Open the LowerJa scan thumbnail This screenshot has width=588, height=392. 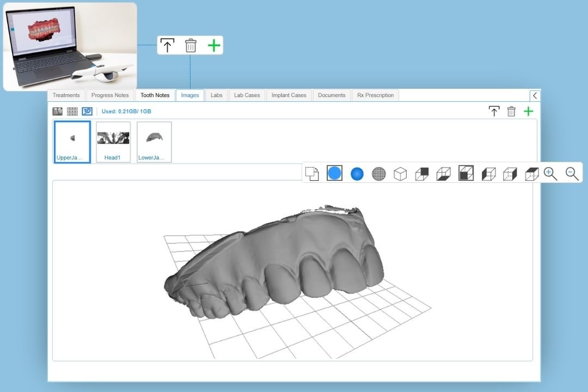click(154, 142)
